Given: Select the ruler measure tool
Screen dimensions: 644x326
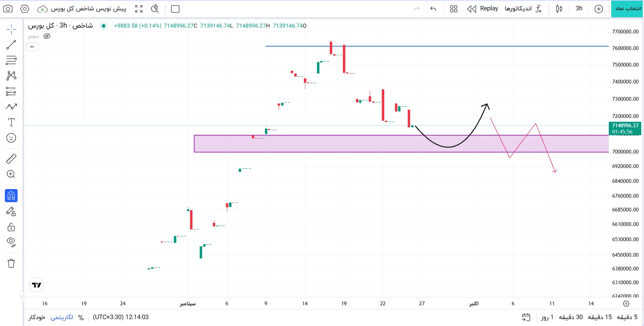Looking at the screenshot, I should click(11, 159).
